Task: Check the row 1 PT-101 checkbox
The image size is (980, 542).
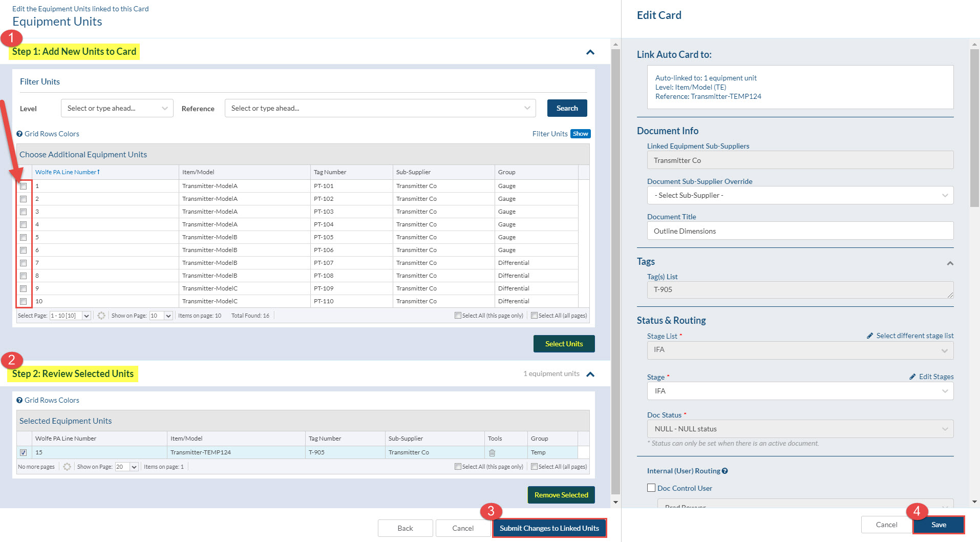Action: (23, 186)
